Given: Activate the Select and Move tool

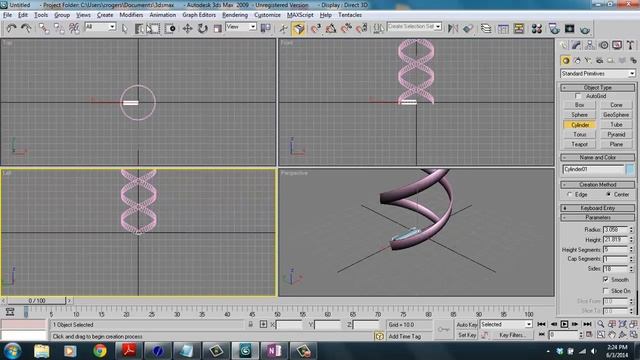Looking at the screenshot, I should coord(187,28).
